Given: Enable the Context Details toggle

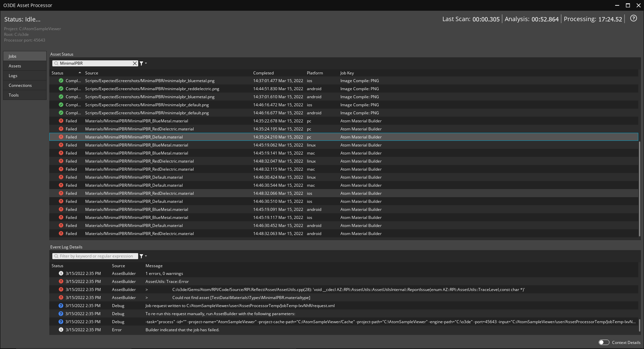Looking at the screenshot, I should pyautogui.click(x=604, y=342).
